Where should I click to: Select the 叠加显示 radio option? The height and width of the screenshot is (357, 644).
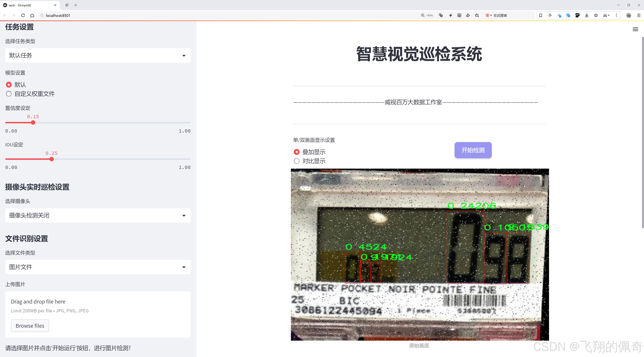[x=309, y=152]
